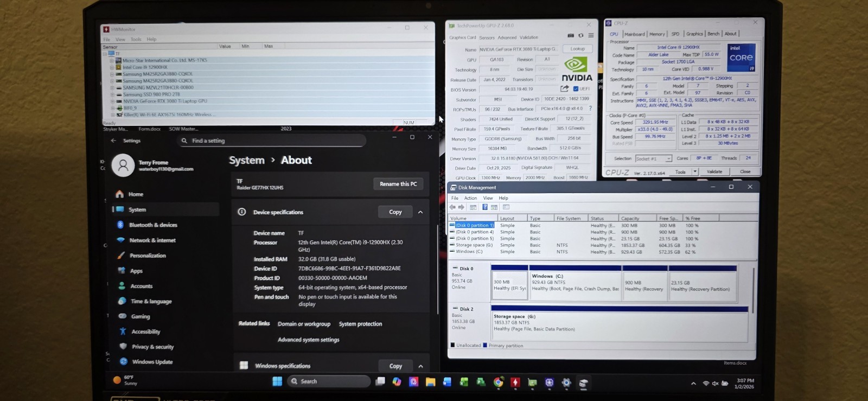Click Rename this PC button
Screen dimensions: 868x401
398,184
